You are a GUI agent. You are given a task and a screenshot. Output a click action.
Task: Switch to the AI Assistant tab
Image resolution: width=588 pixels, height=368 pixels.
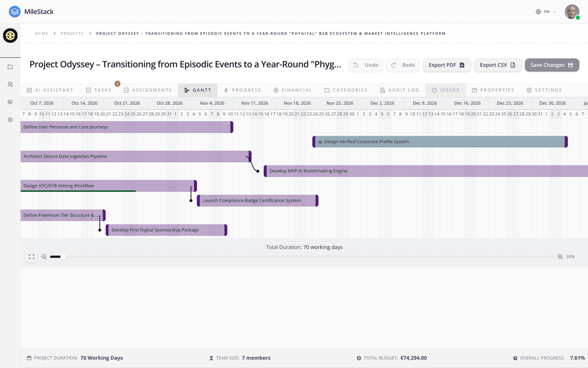(50, 90)
